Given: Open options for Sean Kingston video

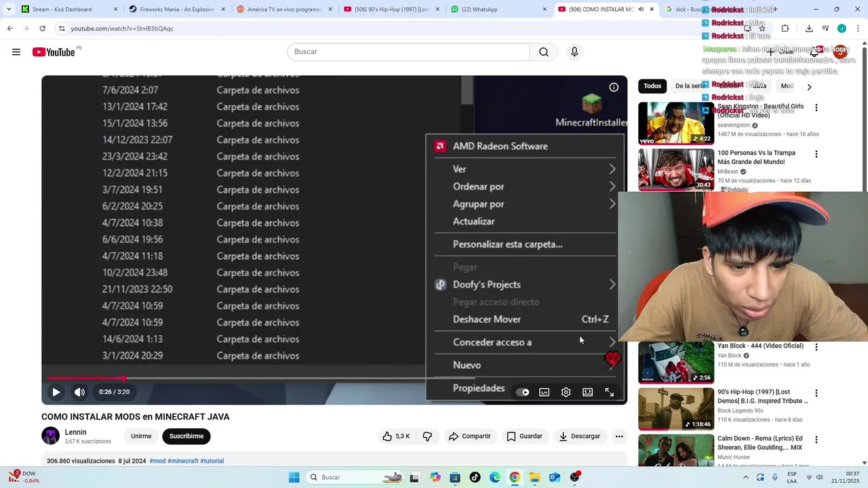Looking at the screenshot, I should coord(816,108).
